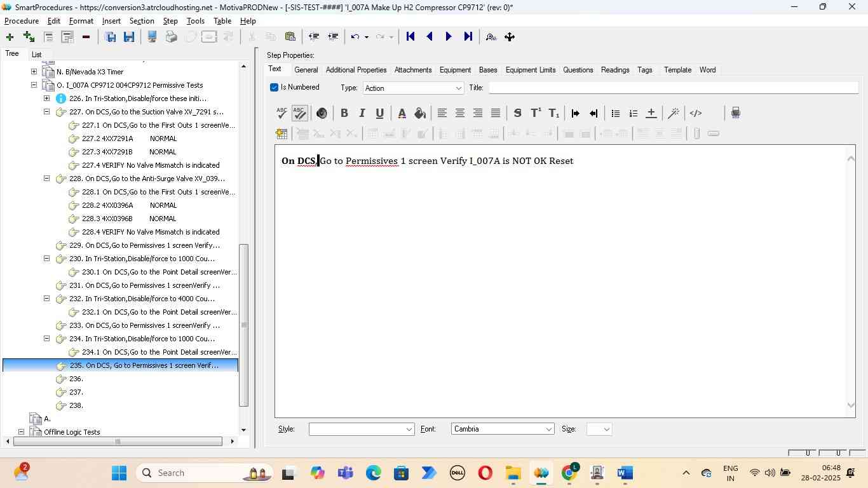Screen dimensions: 868x488
Task: Select step 236 in the tree
Action: click(76, 379)
